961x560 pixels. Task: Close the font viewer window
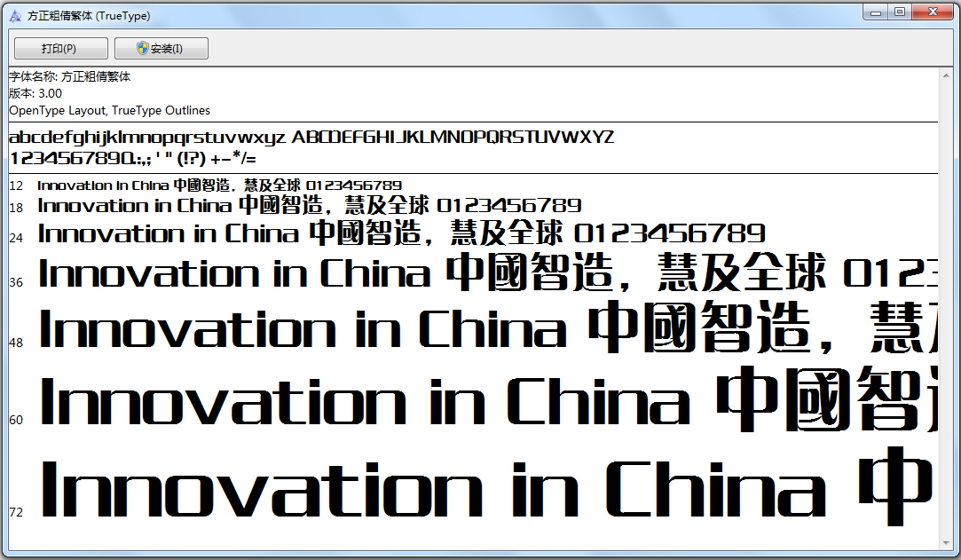point(933,12)
